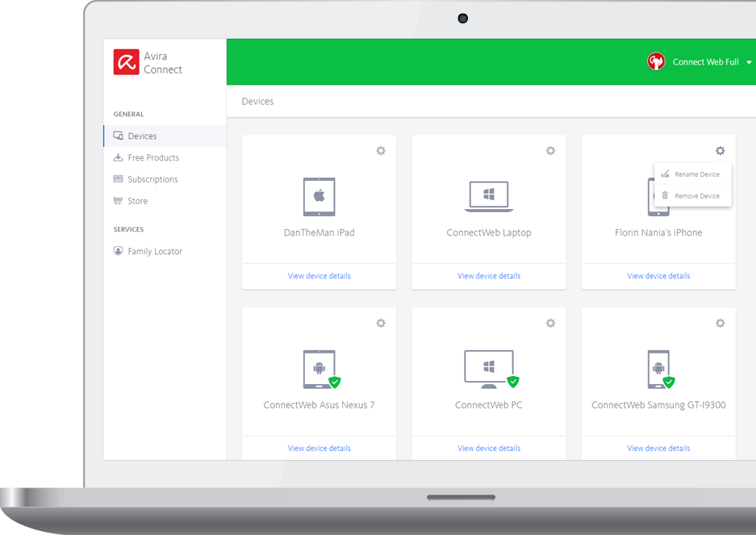
Task: Click the Remove Device trash icon
Action: coord(665,195)
